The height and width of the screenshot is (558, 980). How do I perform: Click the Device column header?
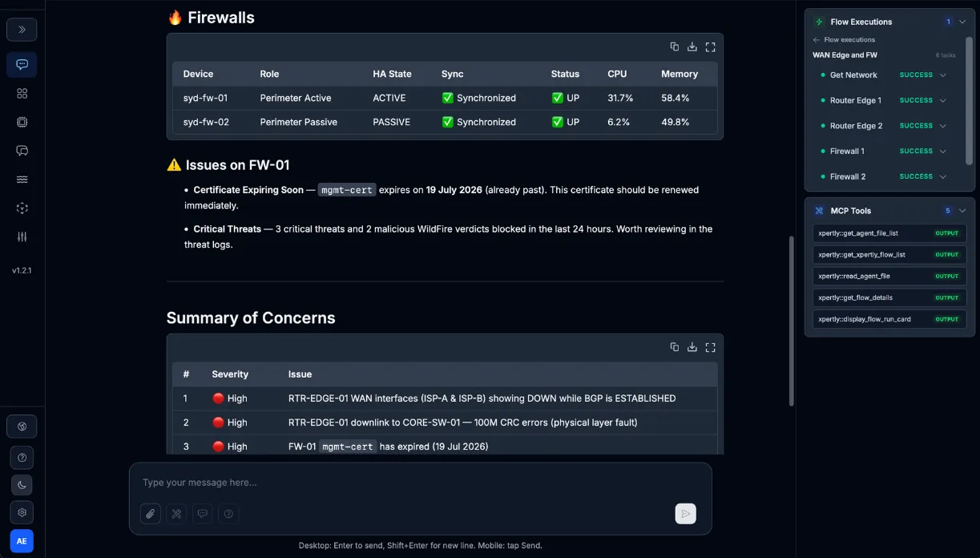pyautogui.click(x=198, y=74)
